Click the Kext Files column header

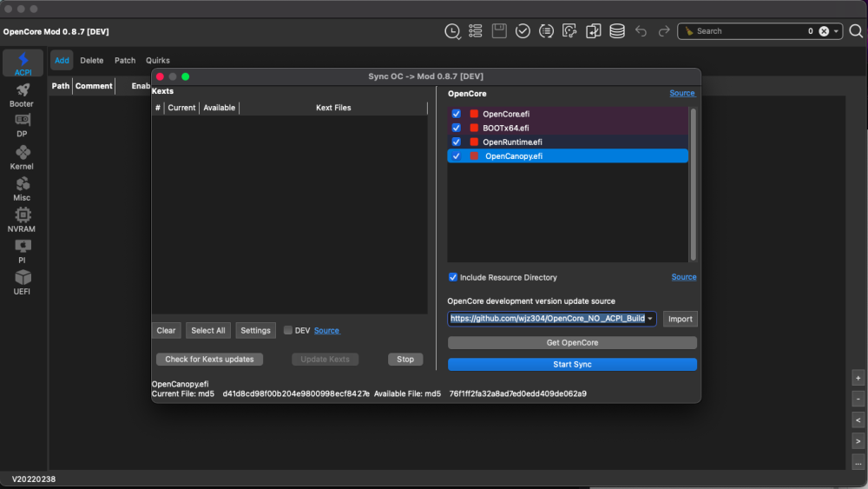[333, 108]
